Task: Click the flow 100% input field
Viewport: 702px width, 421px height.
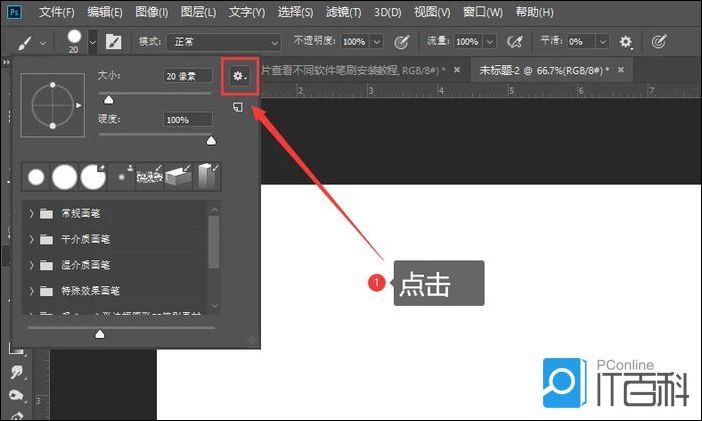Action: [468, 42]
